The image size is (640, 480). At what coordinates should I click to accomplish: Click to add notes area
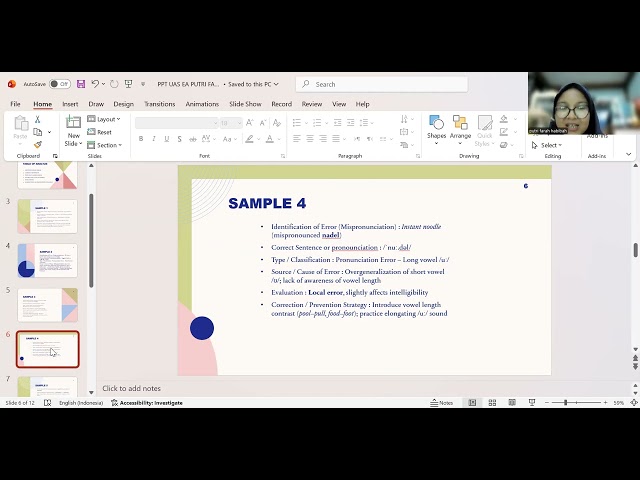[x=131, y=388]
